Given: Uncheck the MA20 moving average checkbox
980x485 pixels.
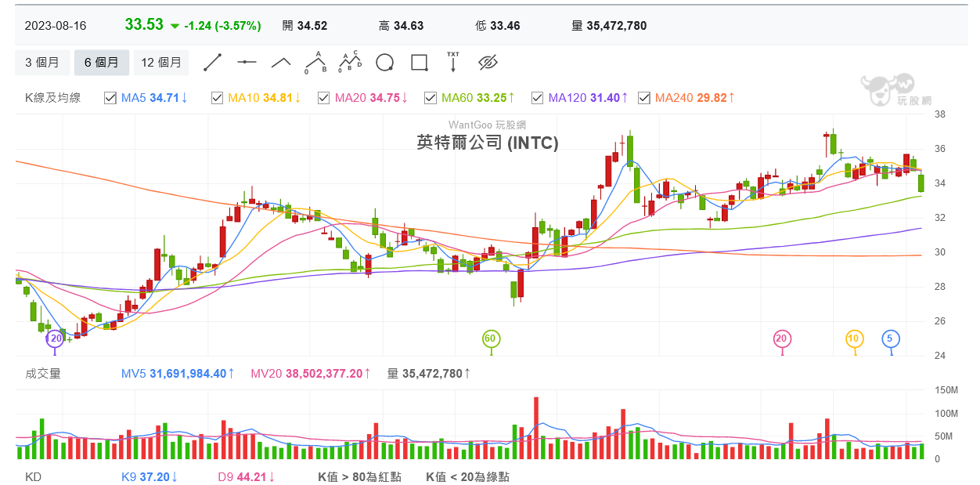Looking at the screenshot, I should 323,98.
